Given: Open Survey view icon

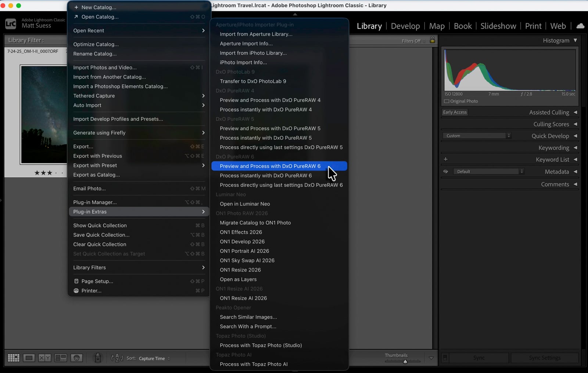Looking at the screenshot, I should click(61, 358).
